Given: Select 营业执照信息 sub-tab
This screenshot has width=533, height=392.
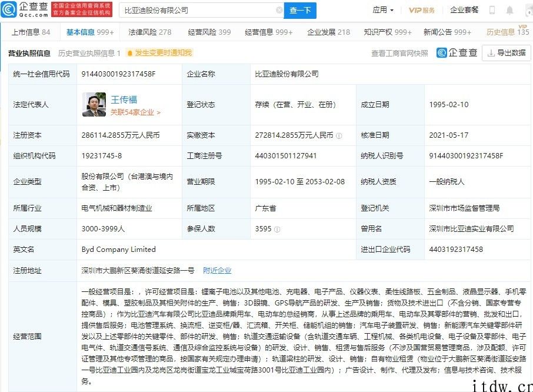Looking at the screenshot, I should [x=29, y=54].
